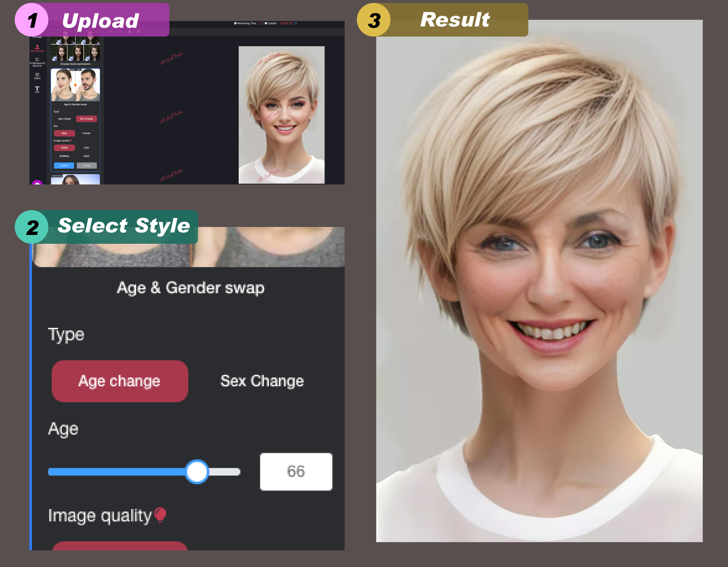Select the Adjust sliders icon in sidebar
Screen dimensions: 728x567
(x=37, y=75)
